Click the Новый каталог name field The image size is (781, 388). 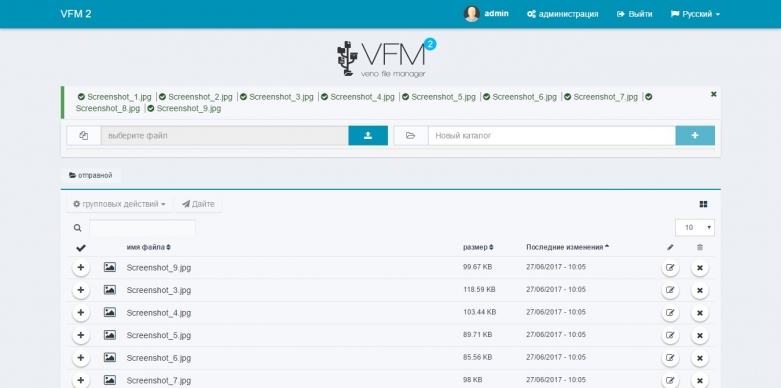tap(552, 135)
